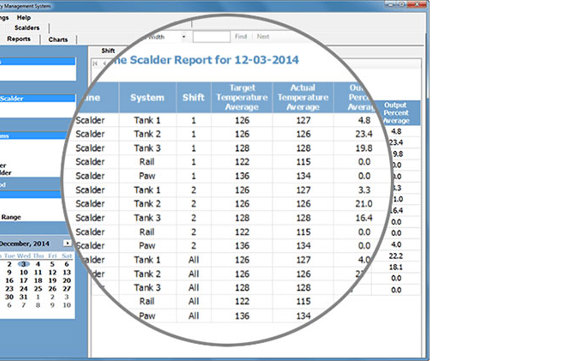570x361 pixels.
Task: Select December 30 on the calendar
Action: pyautogui.click(x=9, y=297)
